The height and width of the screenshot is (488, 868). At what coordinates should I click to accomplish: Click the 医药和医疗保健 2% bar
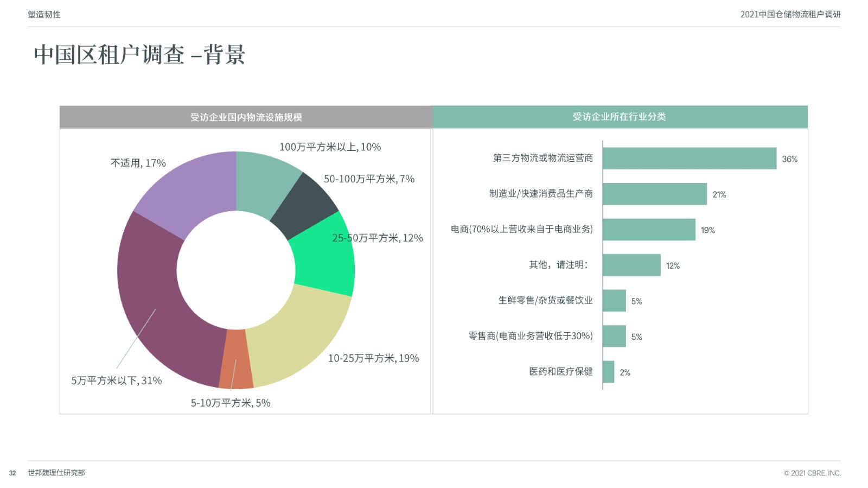point(608,372)
